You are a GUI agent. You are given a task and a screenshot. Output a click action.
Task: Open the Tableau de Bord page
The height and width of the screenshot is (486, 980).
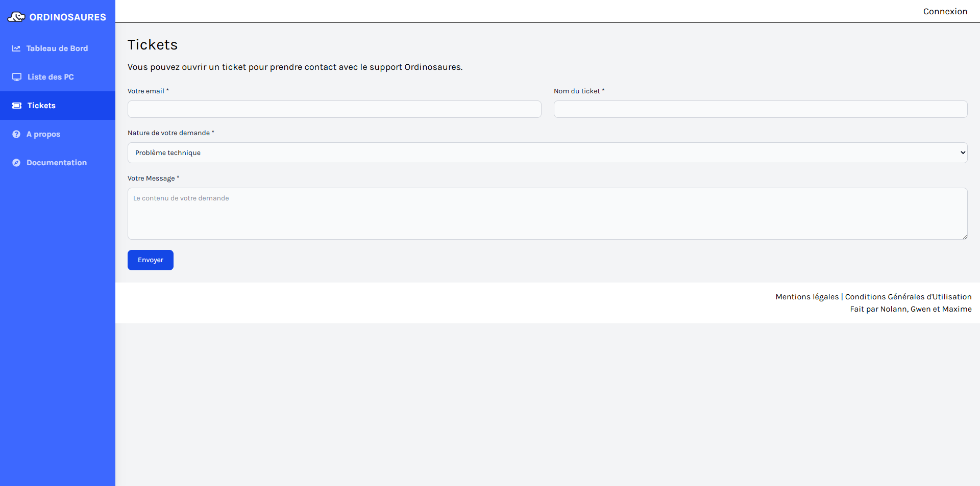(57, 48)
